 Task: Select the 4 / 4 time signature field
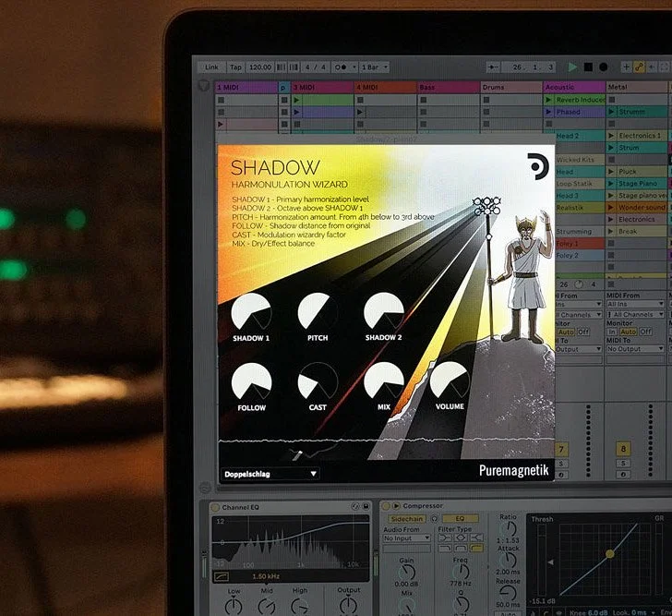pyautogui.click(x=316, y=67)
